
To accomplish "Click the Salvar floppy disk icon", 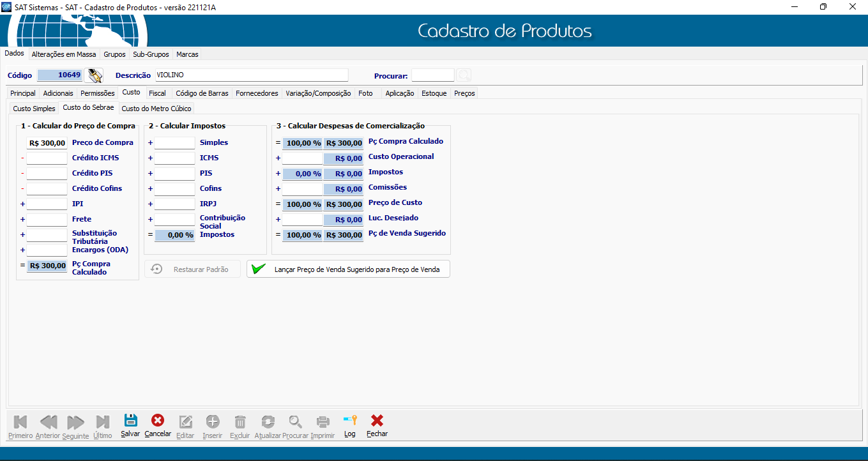I will (130, 421).
